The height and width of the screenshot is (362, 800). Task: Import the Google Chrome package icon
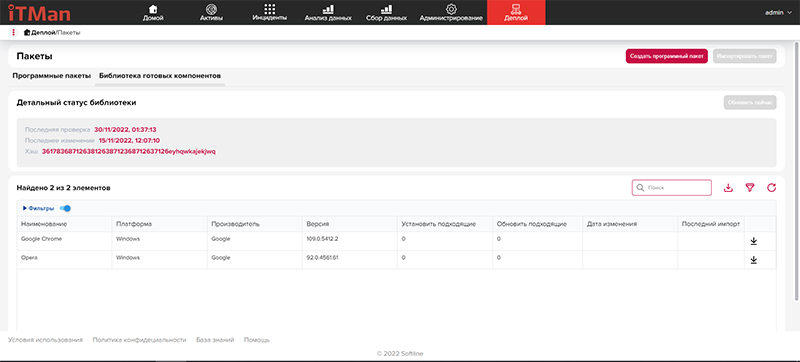click(754, 241)
